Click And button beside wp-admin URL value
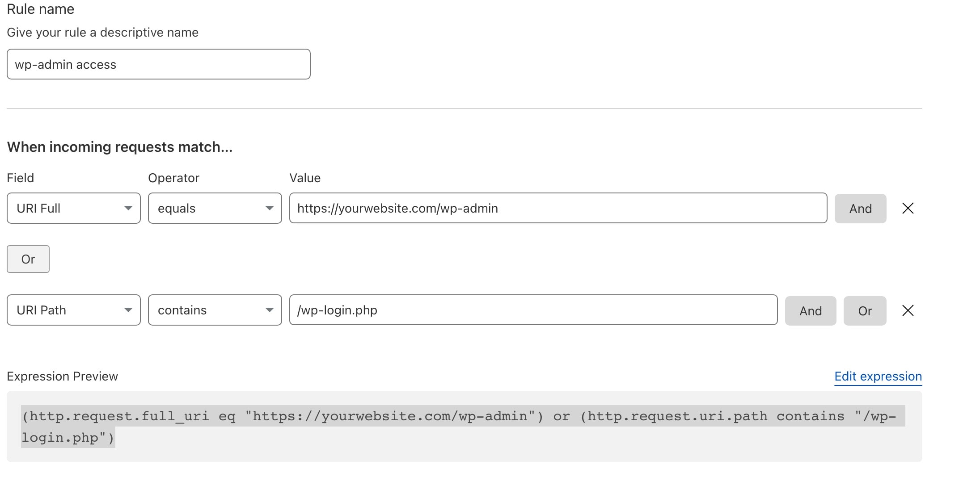 (x=860, y=209)
